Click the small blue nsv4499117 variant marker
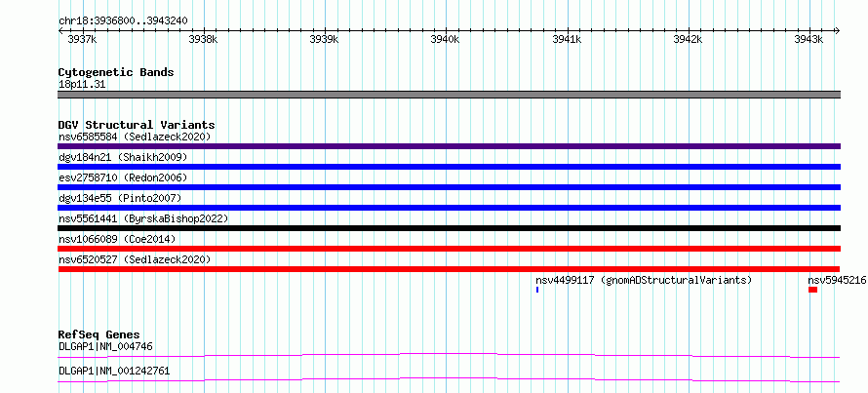The image size is (868, 393). point(537,290)
